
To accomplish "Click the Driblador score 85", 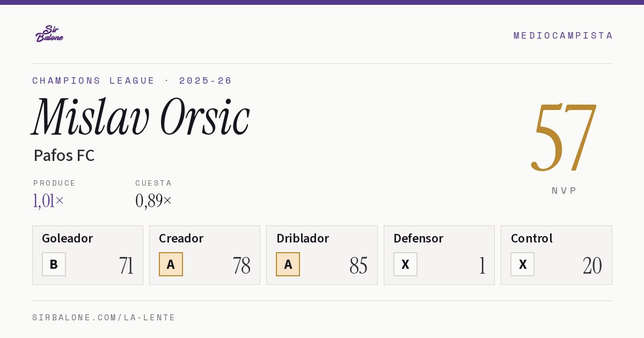I will 358,265.
